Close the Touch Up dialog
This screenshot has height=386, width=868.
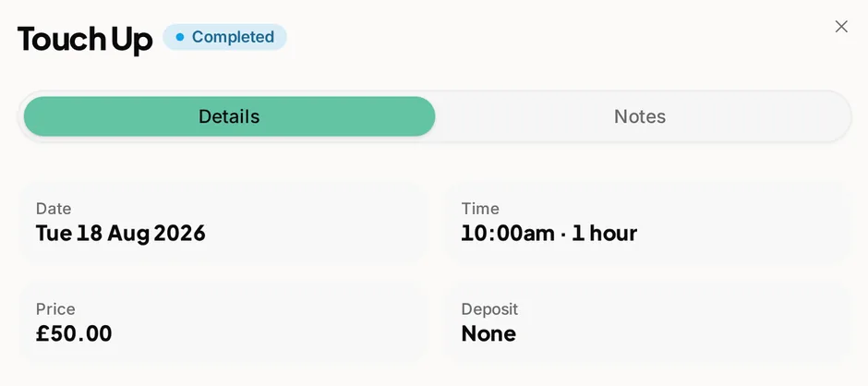click(841, 27)
